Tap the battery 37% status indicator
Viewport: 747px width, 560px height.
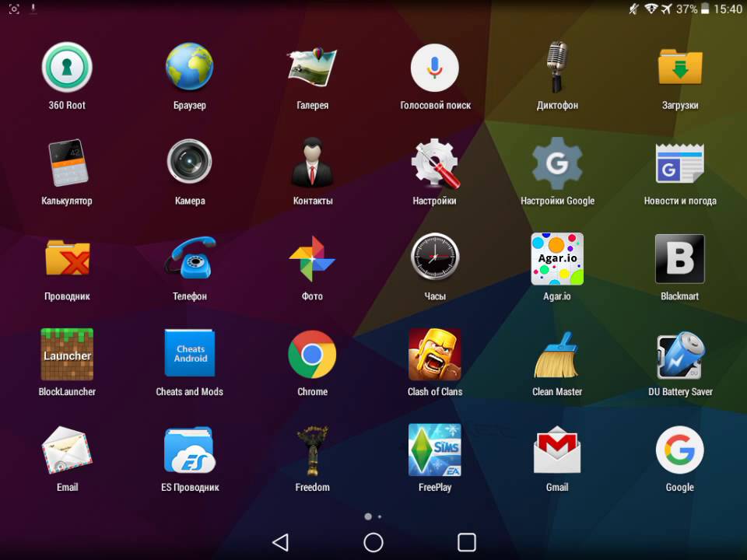pos(693,9)
